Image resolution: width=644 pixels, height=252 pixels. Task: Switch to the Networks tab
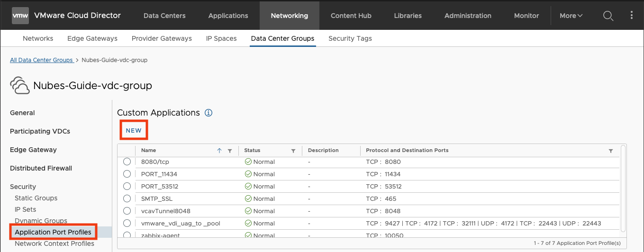point(38,38)
